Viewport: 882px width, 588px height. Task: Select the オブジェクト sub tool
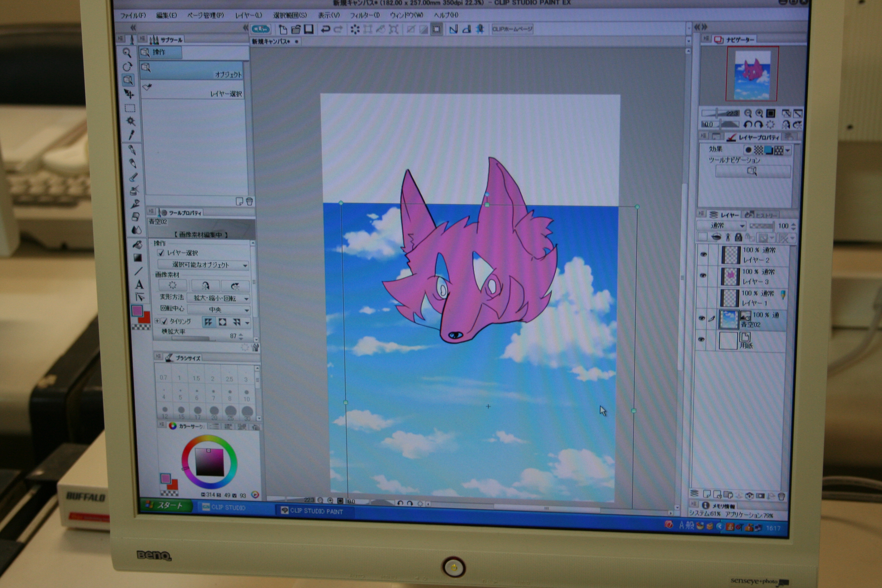(x=192, y=70)
